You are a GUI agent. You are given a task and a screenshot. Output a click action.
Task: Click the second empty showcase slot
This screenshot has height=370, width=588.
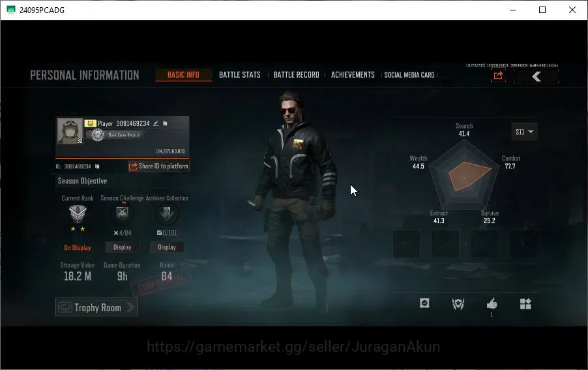pos(445,244)
